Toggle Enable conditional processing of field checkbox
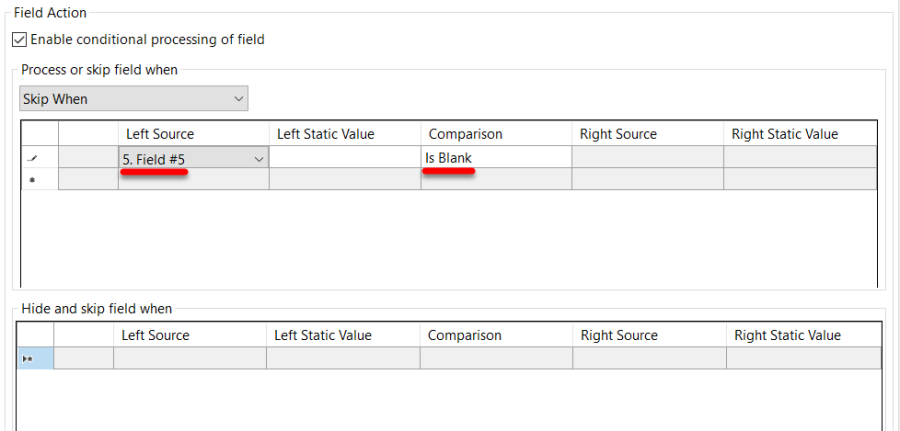This screenshot has width=900, height=431. pyautogui.click(x=19, y=40)
